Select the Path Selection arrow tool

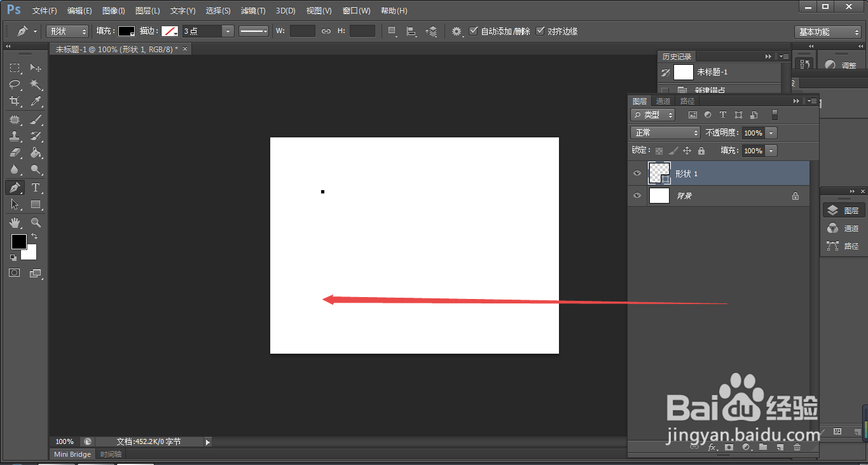click(x=15, y=204)
